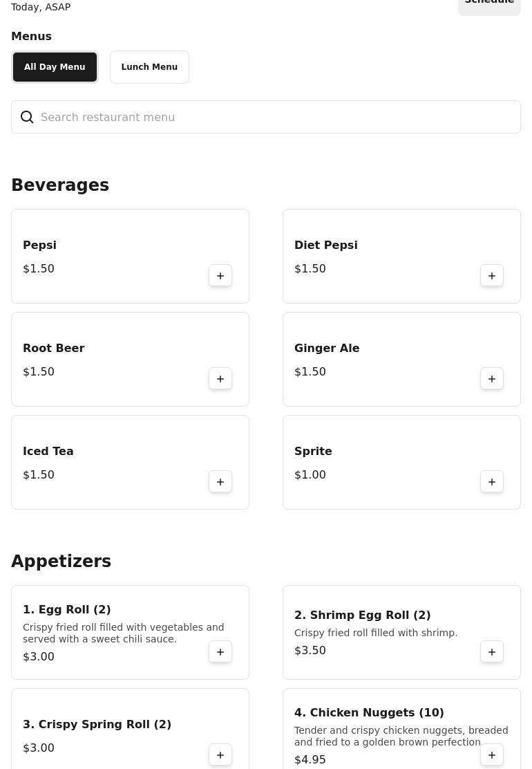Open the Sprite item details
Viewport: 532px width, 769px height.
(x=380, y=462)
